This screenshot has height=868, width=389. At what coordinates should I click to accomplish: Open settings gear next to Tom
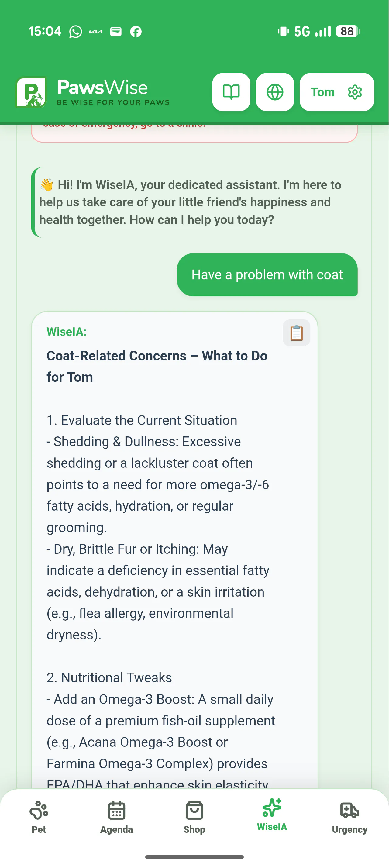tap(355, 92)
